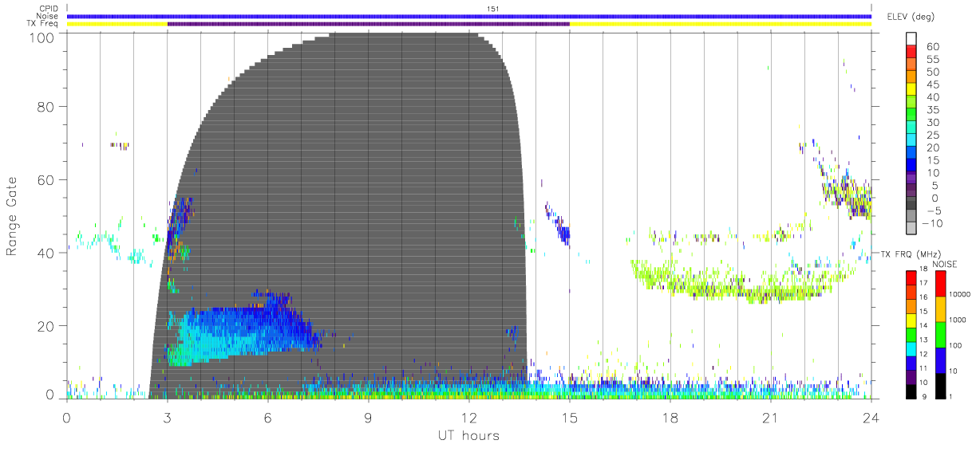The height and width of the screenshot is (452, 980).
Task: Click the NOISE legend title
Action: [x=943, y=264]
